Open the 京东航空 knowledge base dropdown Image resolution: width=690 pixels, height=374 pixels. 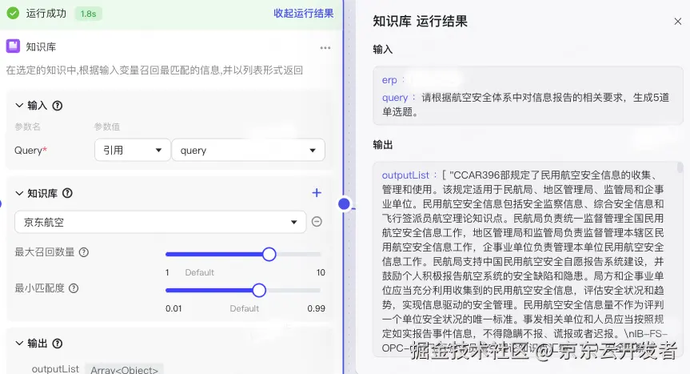pos(160,222)
